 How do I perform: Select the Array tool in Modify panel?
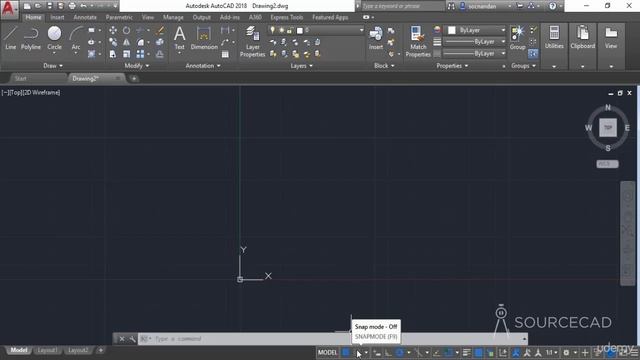pos(140,54)
